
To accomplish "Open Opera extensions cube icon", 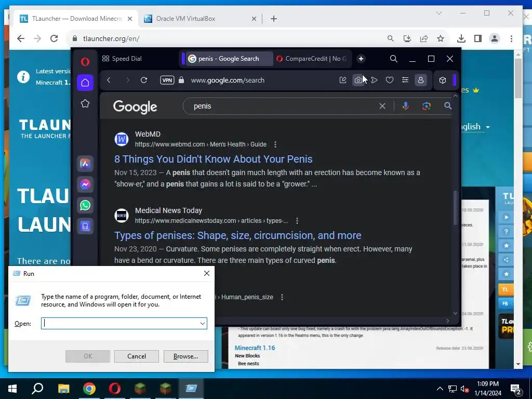I will (443, 80).
